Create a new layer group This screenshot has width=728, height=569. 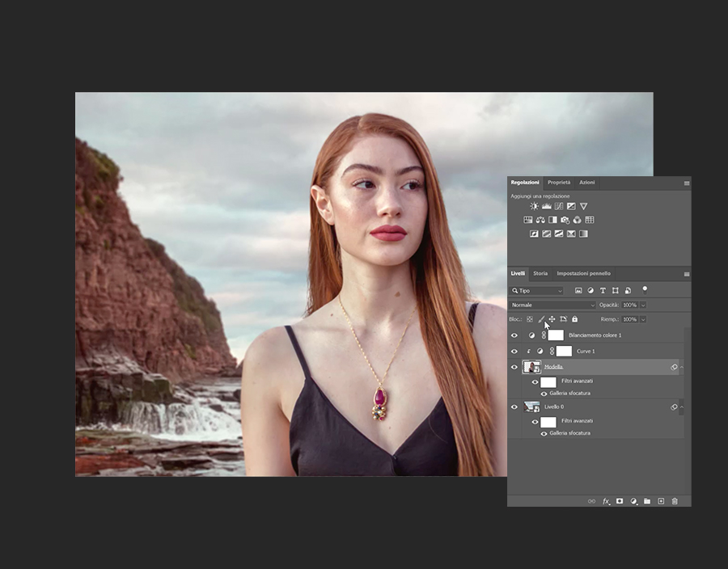(x=647, y=501)
